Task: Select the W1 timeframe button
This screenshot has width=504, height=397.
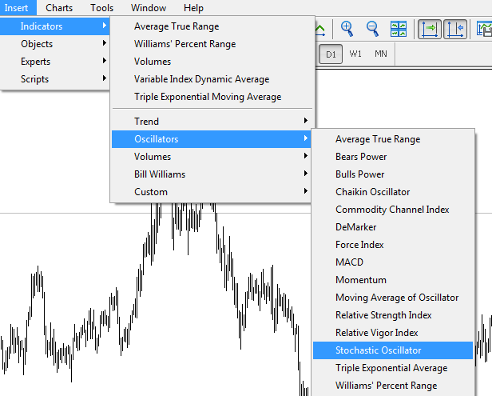Action: [x=355, y=54]
